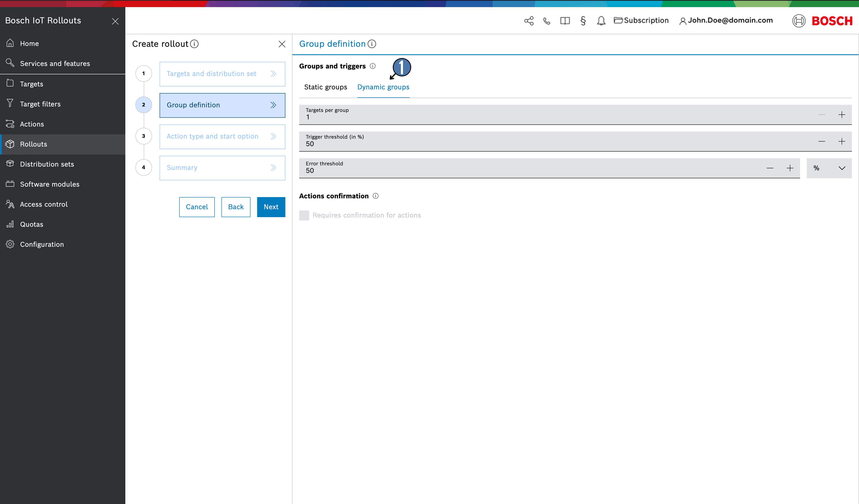Click info icon next to Create rollout
Screen dimensions: 859x504
pyautogui.click(x=194, y=44)
